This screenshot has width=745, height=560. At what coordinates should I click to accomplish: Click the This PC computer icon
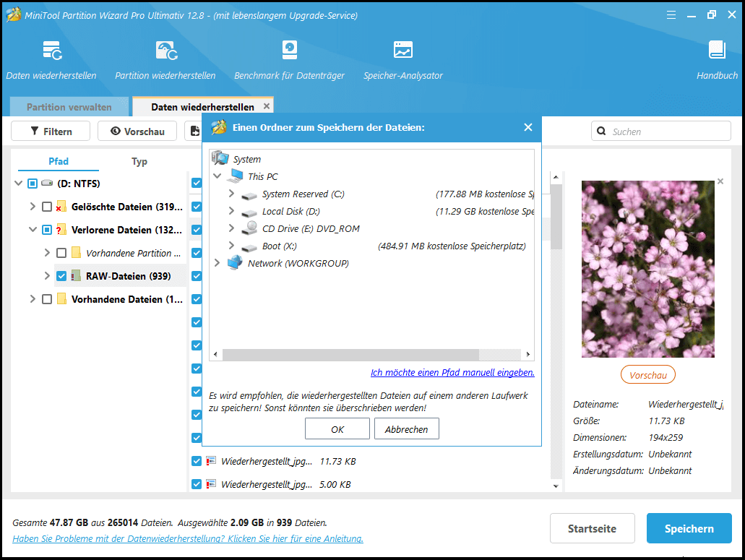pyautogui.click(x=235, y=176)
